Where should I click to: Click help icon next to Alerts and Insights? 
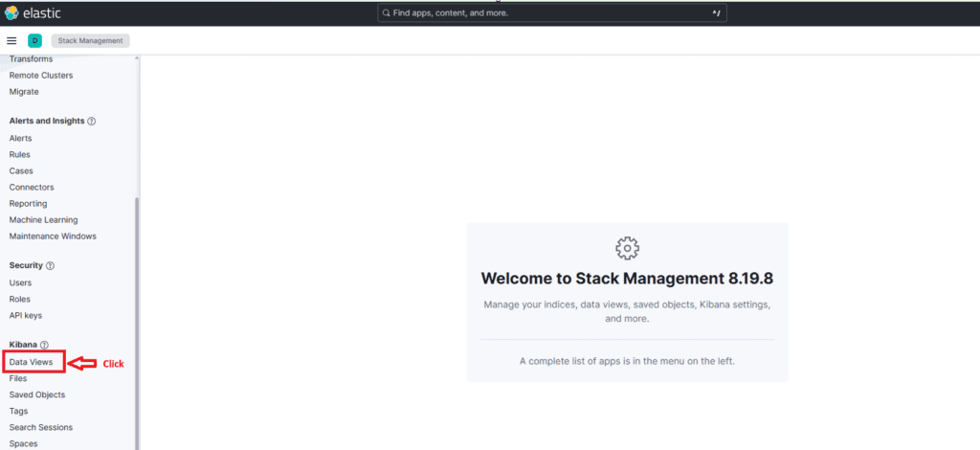click(x=92, y=122)
